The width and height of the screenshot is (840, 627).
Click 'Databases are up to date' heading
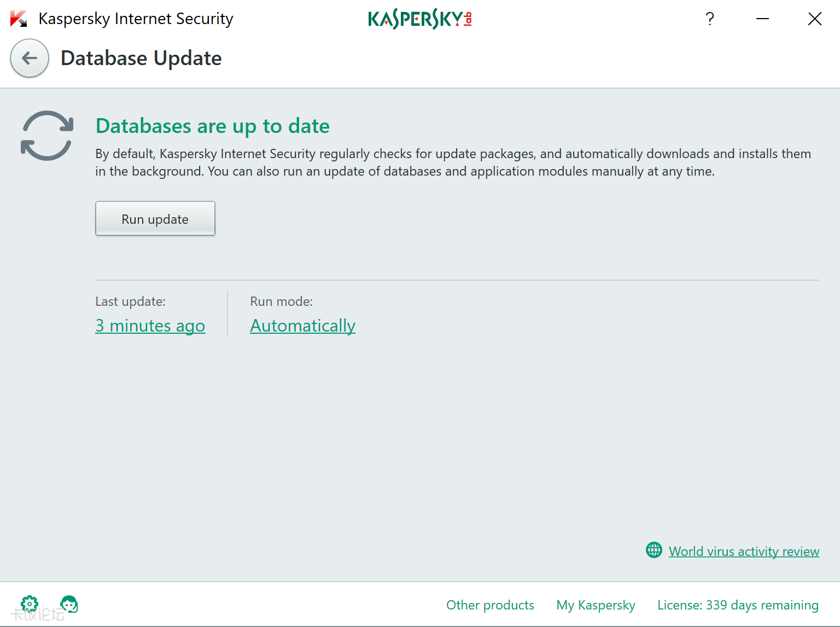coord(213,126)
